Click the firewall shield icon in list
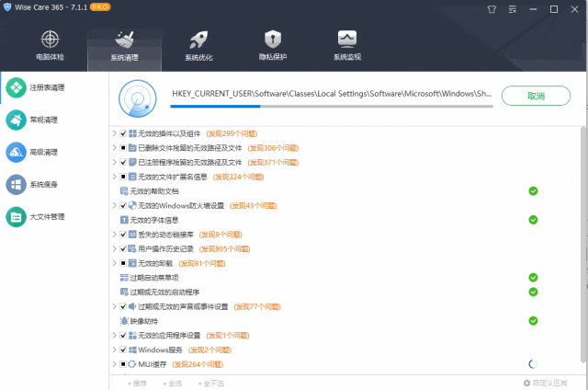 point(132,205)
